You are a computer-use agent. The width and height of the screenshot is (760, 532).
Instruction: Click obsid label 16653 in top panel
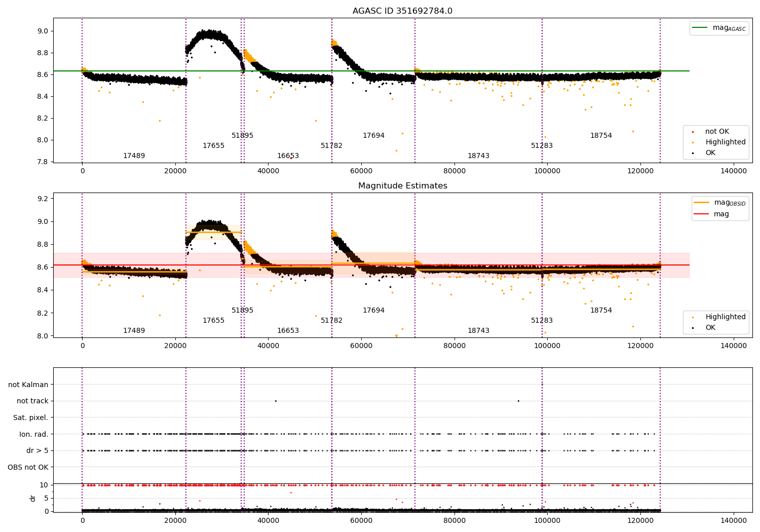tap(288, 156)
